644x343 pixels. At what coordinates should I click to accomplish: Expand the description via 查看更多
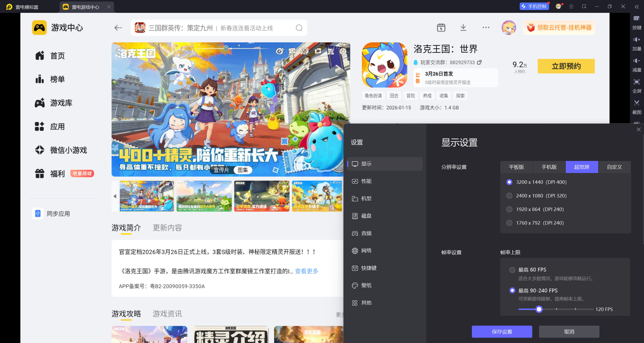tap(307, 271)
